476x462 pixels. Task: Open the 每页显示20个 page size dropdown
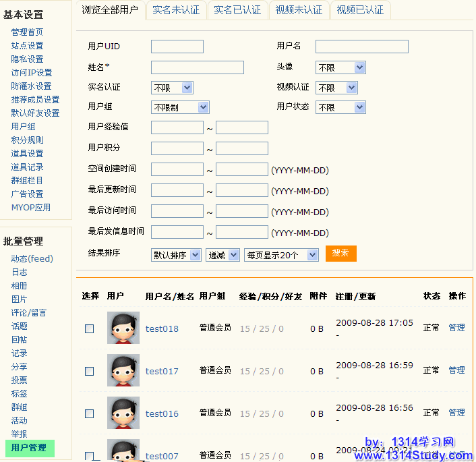[281, 254]
